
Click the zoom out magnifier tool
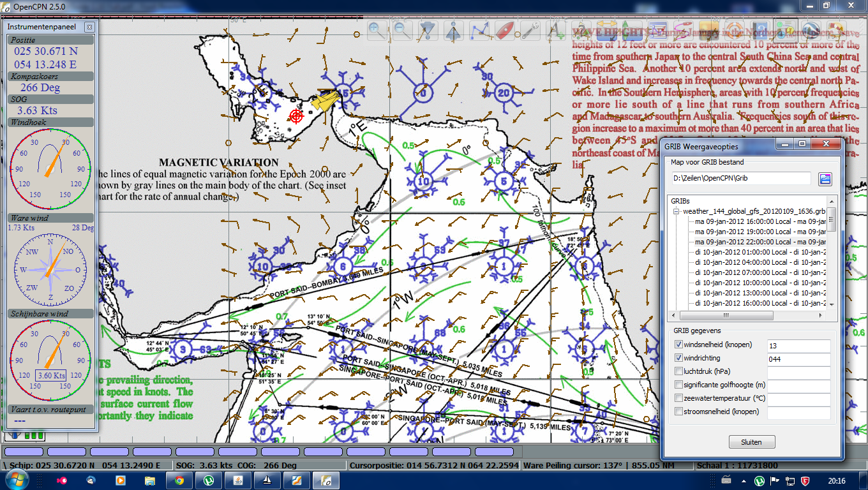click(402, 30)
